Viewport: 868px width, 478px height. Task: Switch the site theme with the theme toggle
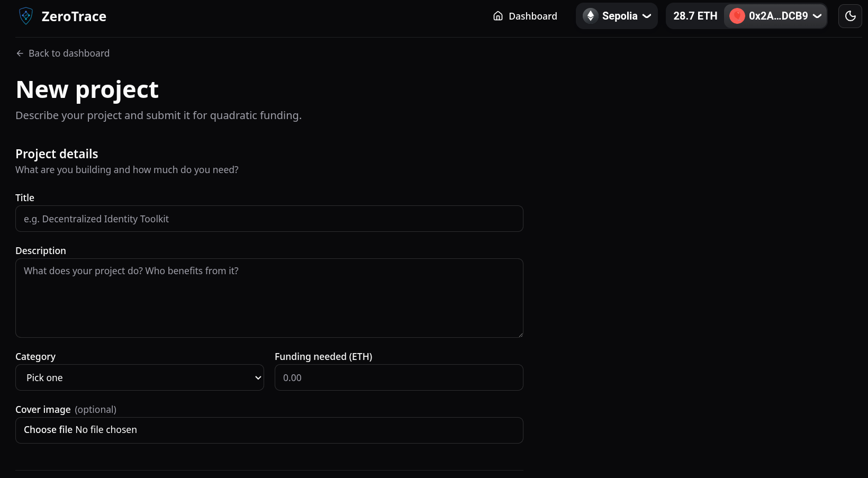point(850,16)
